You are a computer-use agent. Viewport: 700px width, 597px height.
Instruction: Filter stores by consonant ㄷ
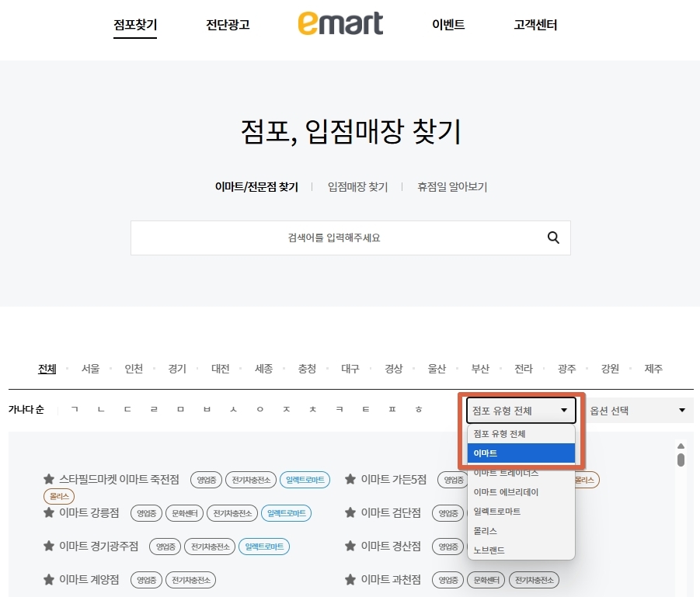pyautogui.click(x=127, y=409)
